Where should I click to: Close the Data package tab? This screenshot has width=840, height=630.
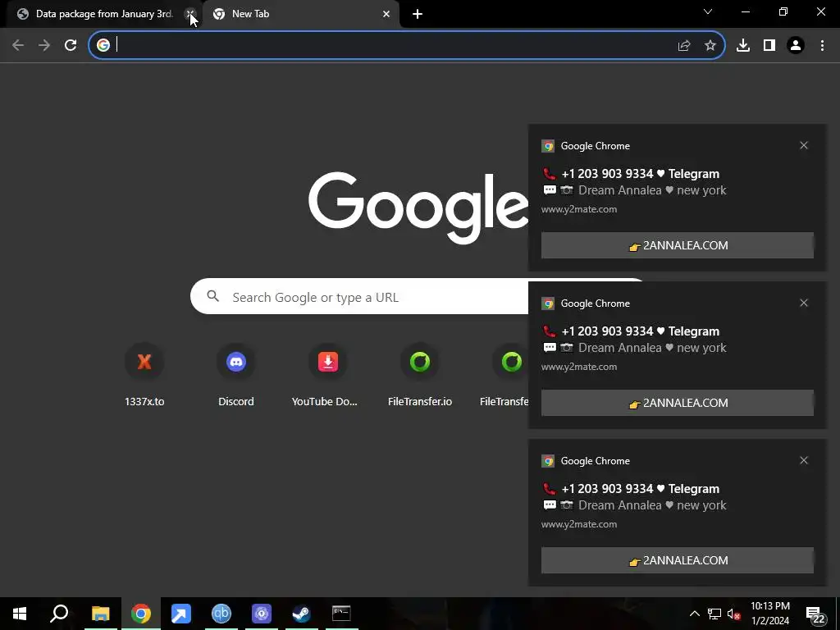point(189,14)
